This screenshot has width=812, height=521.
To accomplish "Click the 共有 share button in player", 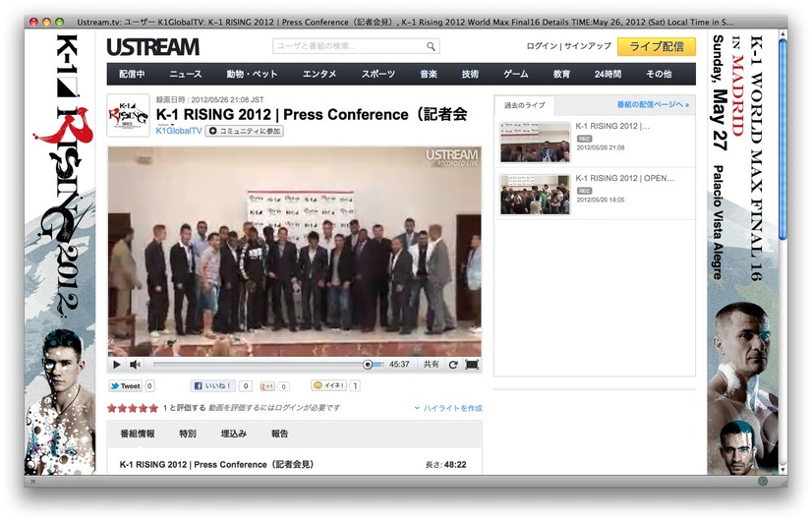I will tap(431, 364).
